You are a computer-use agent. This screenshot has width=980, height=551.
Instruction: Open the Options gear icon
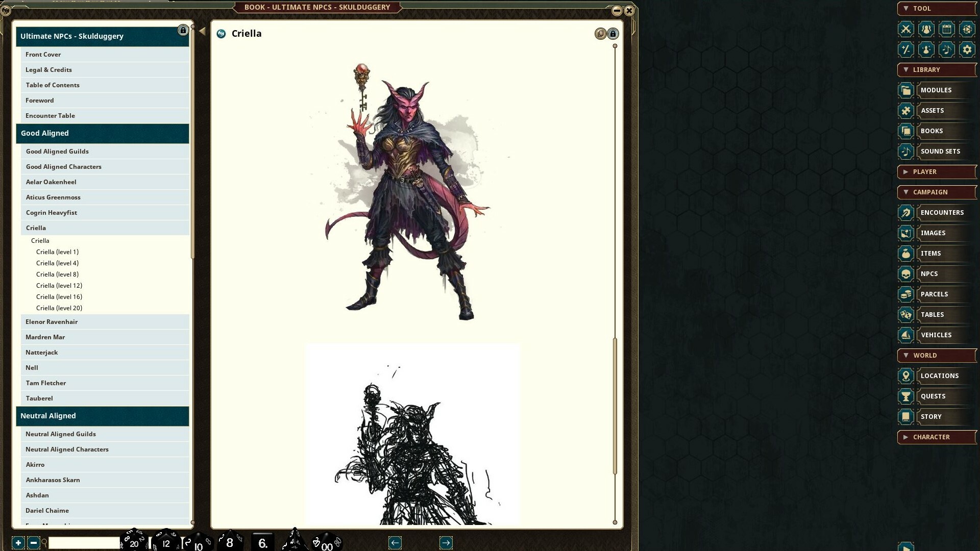967,49
